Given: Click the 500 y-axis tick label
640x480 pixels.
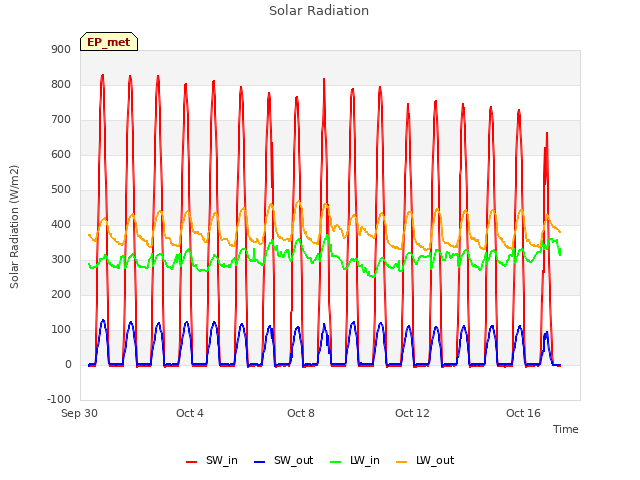Looking at the screenshot, I should (61, 190).
